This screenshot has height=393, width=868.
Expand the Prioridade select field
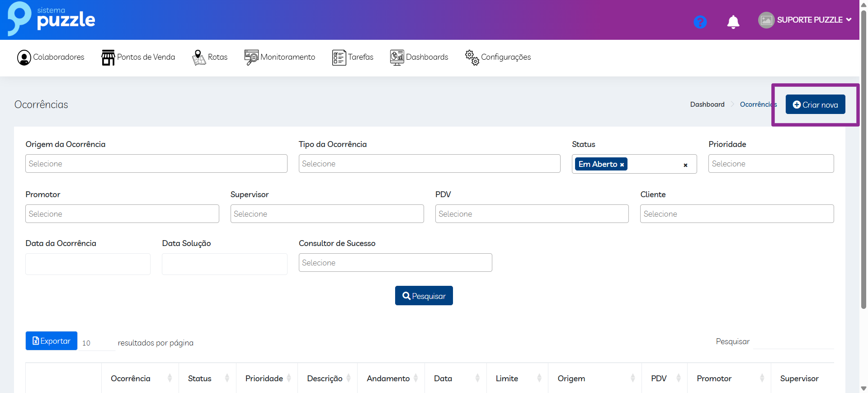click(x=770, y=164)
